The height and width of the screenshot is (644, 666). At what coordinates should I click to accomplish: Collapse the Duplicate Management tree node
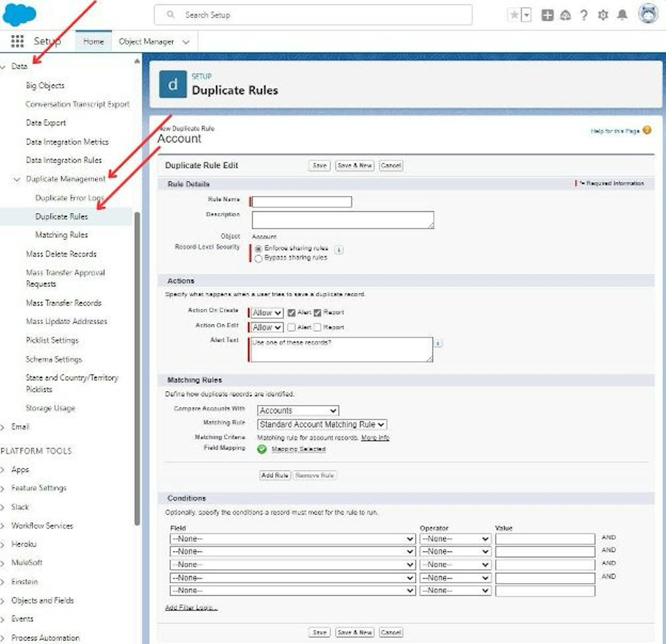coord(17,179)
